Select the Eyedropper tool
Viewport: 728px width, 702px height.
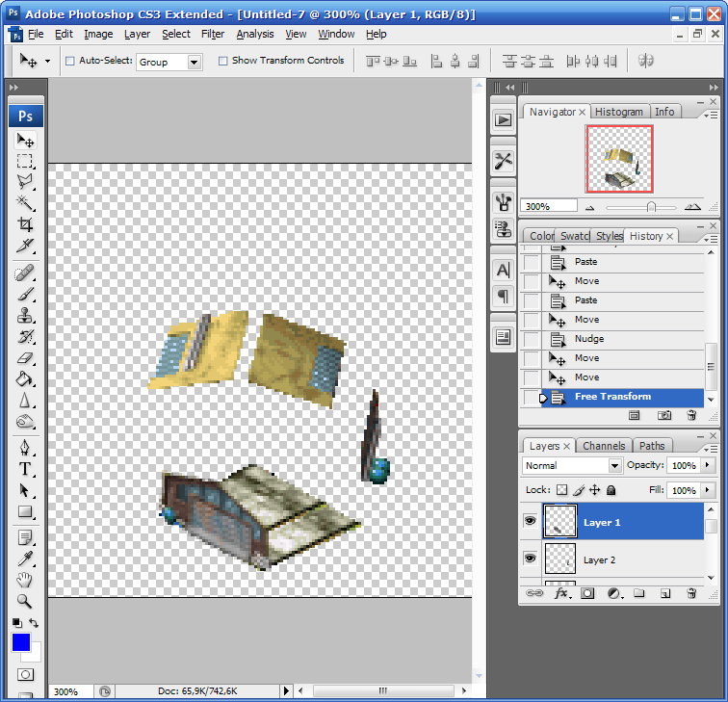point(25,559)
